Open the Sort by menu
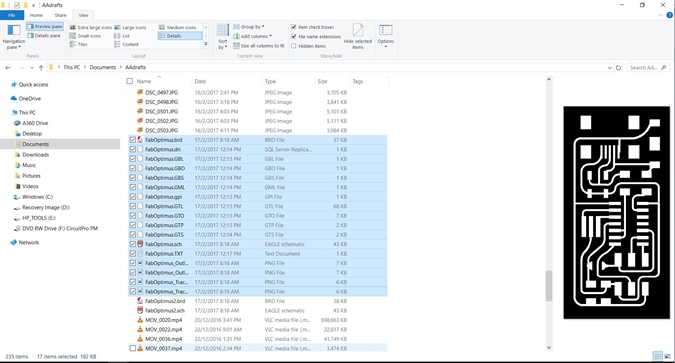 [x=223, y=37]
